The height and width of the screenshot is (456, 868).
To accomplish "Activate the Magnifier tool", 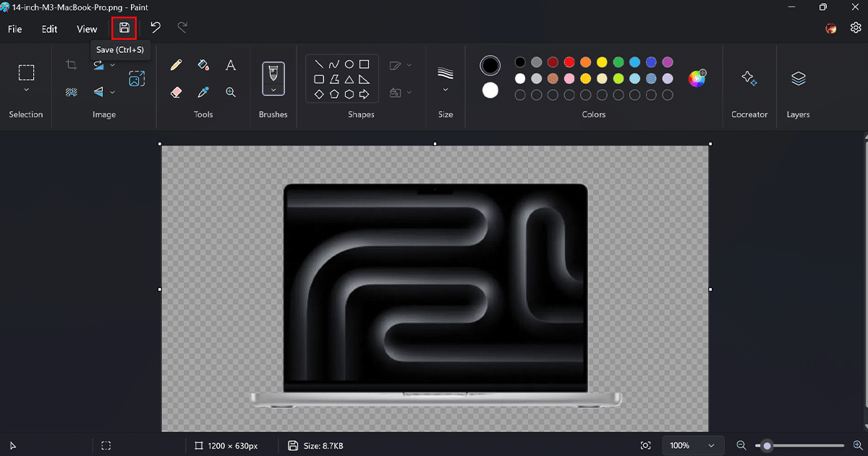I will pos(230,92).
